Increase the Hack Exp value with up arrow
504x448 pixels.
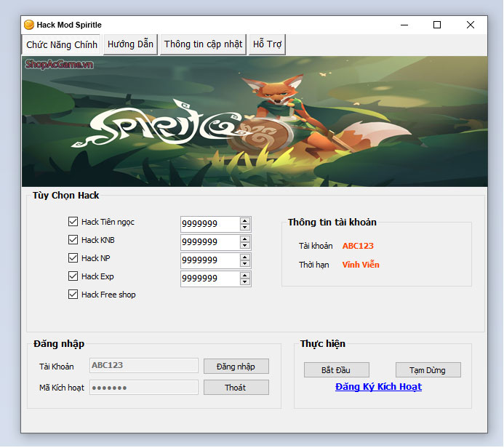click(x=245, y=276)
